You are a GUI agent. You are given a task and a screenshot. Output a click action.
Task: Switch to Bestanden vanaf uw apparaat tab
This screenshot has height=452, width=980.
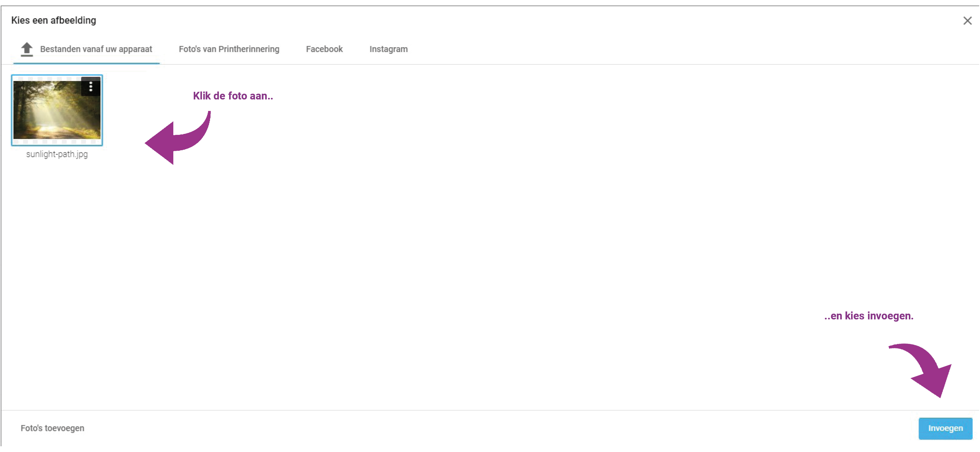[x=96, y=49]
